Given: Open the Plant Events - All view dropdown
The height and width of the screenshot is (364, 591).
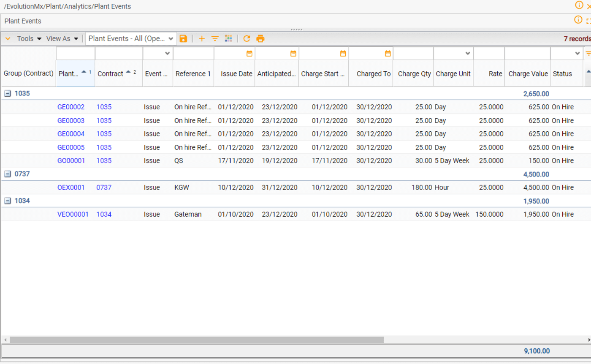Looking at the screenshot, I should click(x=131, y=38).
